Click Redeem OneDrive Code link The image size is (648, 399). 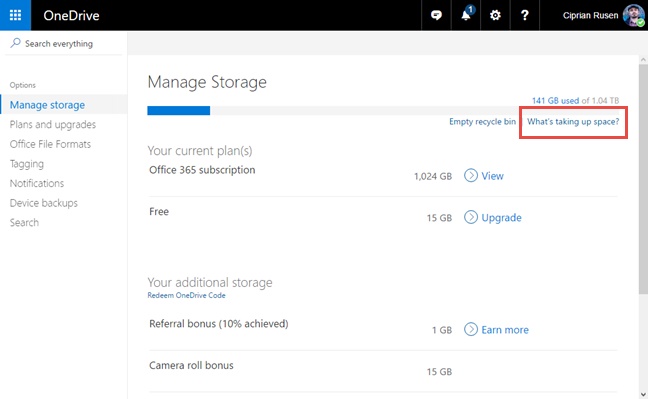point(186,295)
